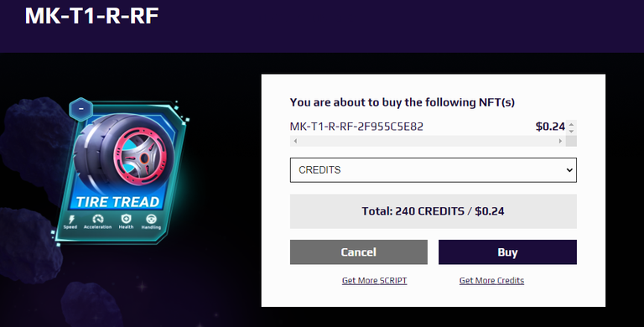Click the Health shield icon on card
The width and height of the screenshot is (644, 327).
point(126,219)
